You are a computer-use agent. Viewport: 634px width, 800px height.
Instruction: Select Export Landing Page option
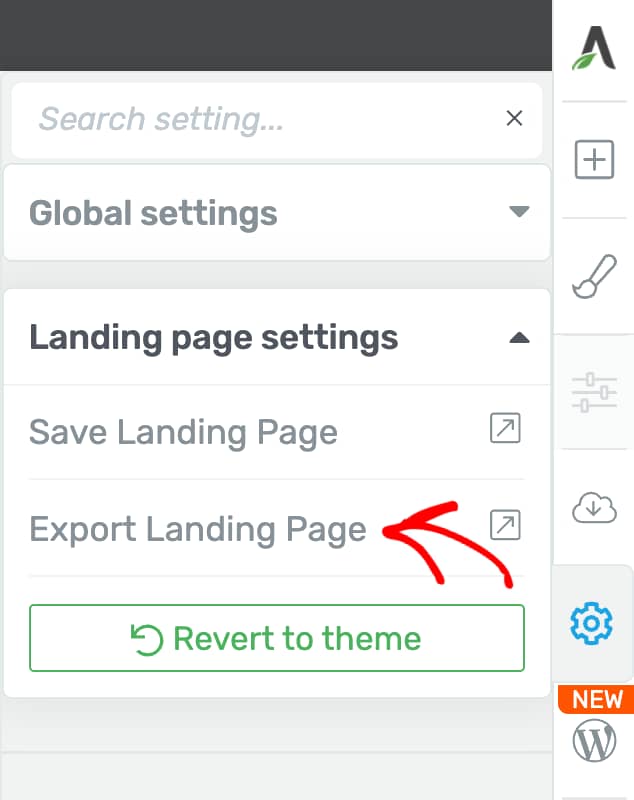(276, 529)
